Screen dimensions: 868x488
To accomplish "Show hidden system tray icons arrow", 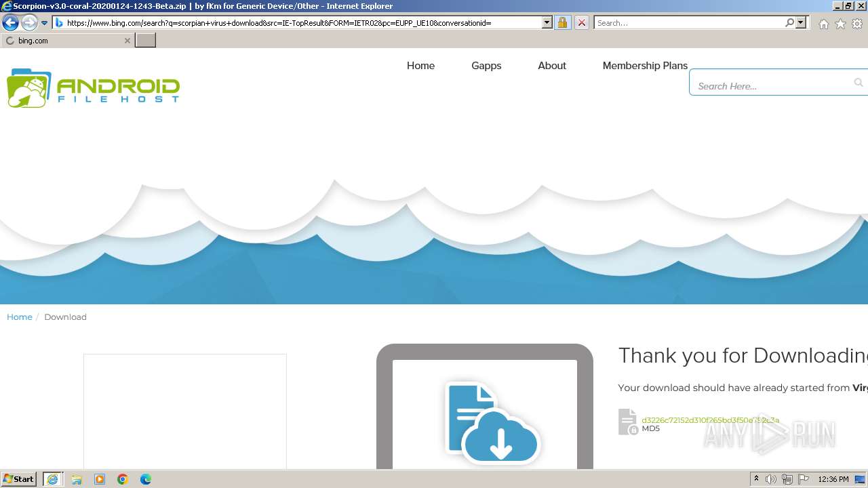I will point(756,479).
